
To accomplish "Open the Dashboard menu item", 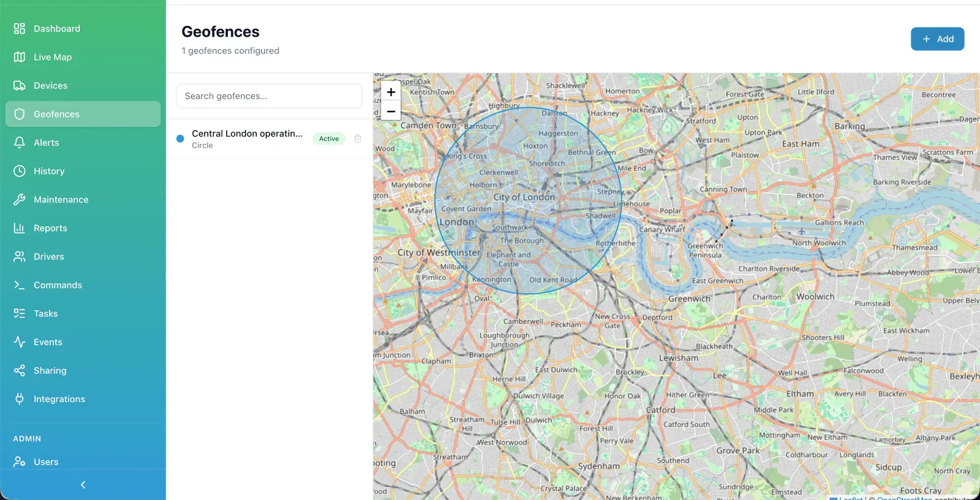I will point(83,29).
